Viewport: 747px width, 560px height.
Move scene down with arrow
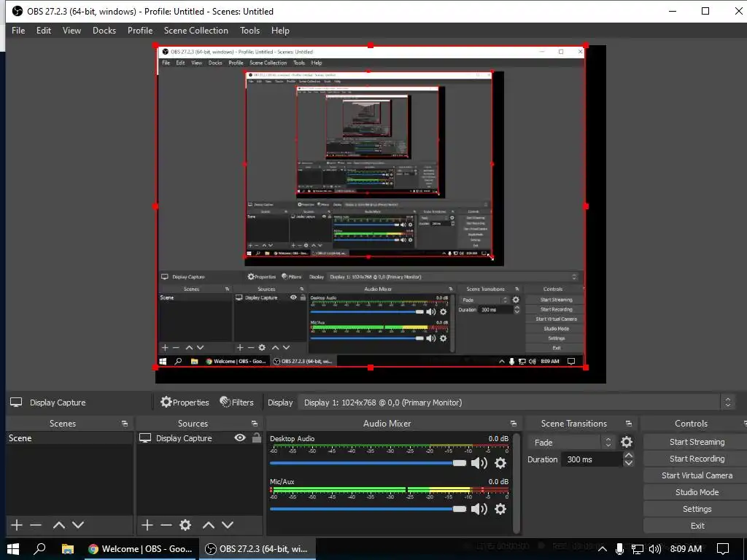[78, 525]
